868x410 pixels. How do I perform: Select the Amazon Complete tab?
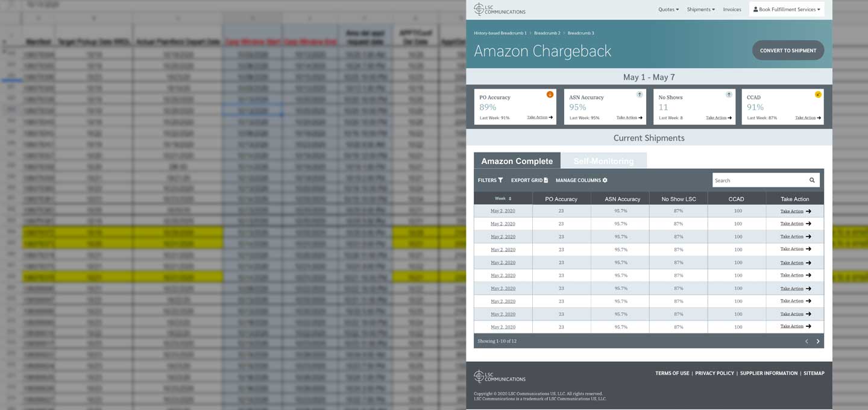(517, 161)
